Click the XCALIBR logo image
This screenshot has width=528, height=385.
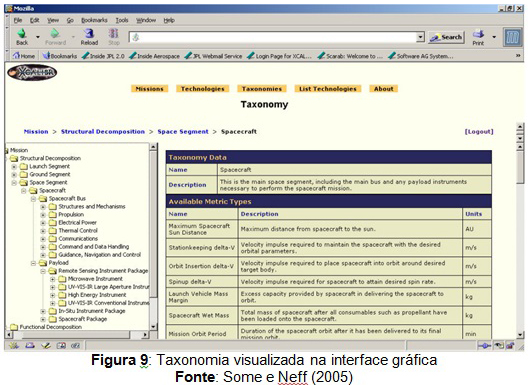click(32, 72)
